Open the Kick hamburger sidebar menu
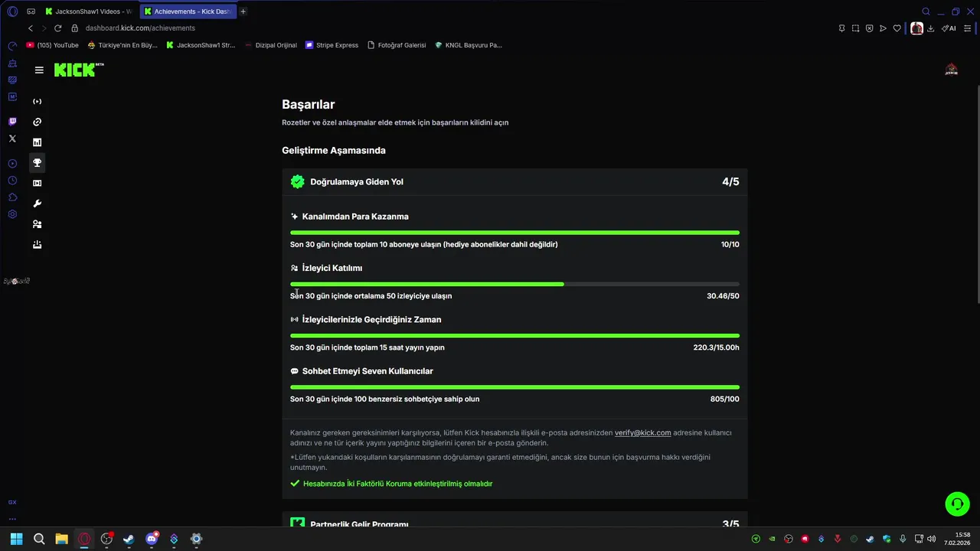This screenshot has width=980, height=551. [39, 70]
